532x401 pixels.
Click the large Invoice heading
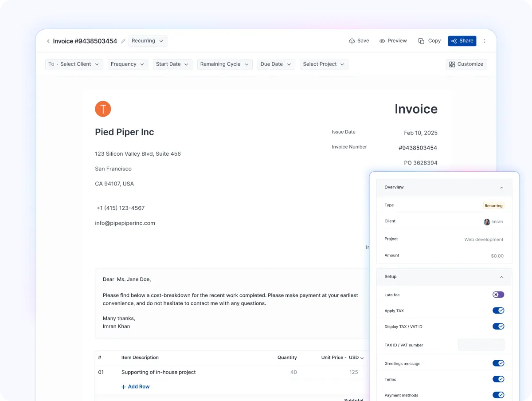(x=416, y=109)
